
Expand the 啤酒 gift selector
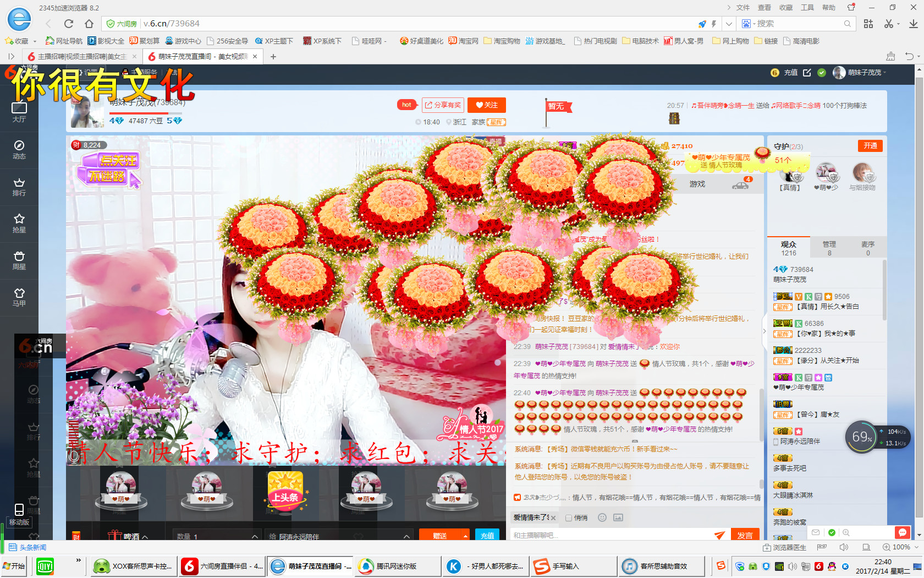pos(129,536)
